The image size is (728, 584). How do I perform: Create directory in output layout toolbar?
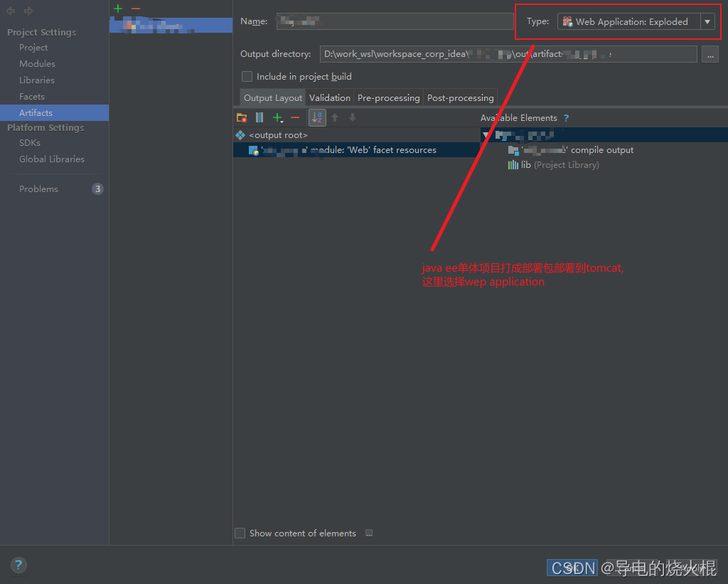[x=242, y=117]
